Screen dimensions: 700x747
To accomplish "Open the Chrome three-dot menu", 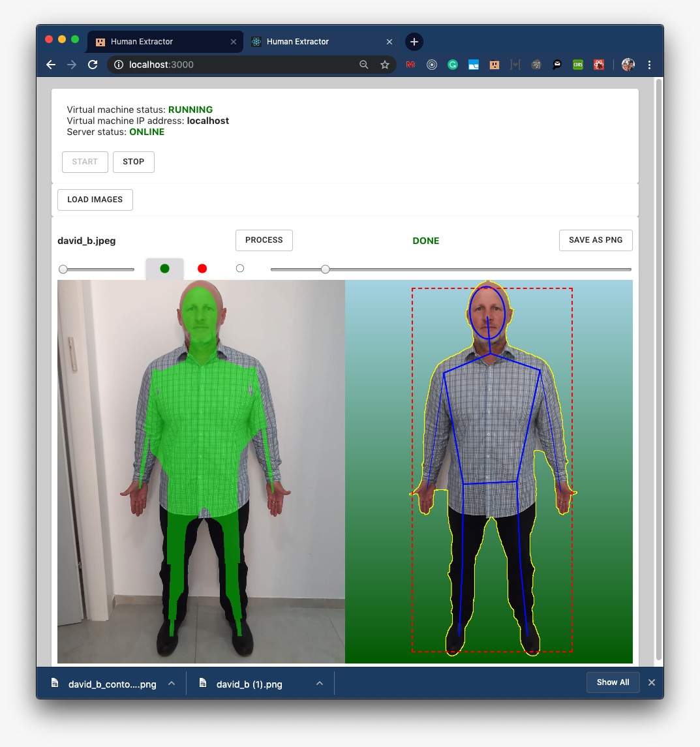I will [x=650, y=65].
